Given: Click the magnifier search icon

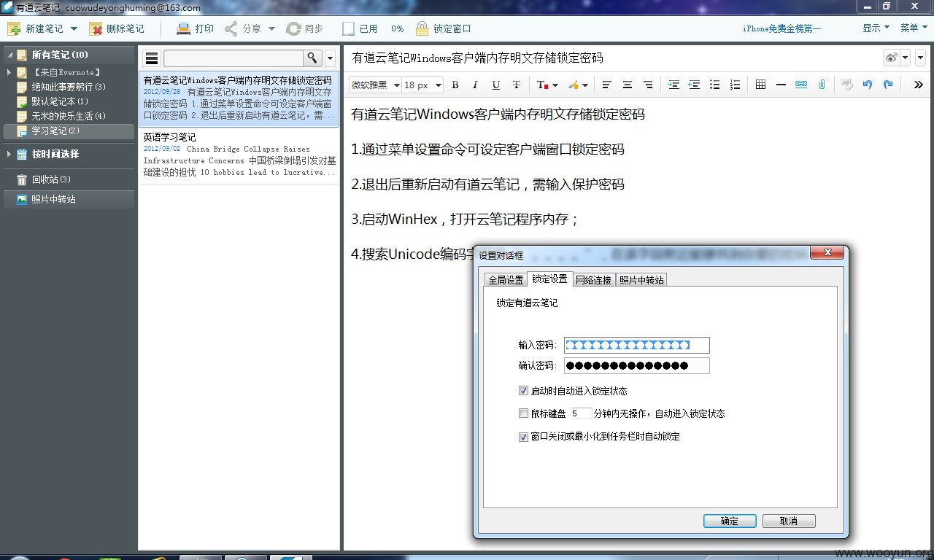Looking at the screenshot, I should tap(312, 58).
